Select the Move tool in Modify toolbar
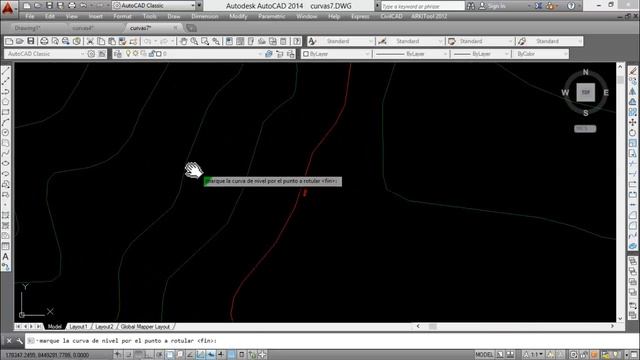 [x=633, y=122]
